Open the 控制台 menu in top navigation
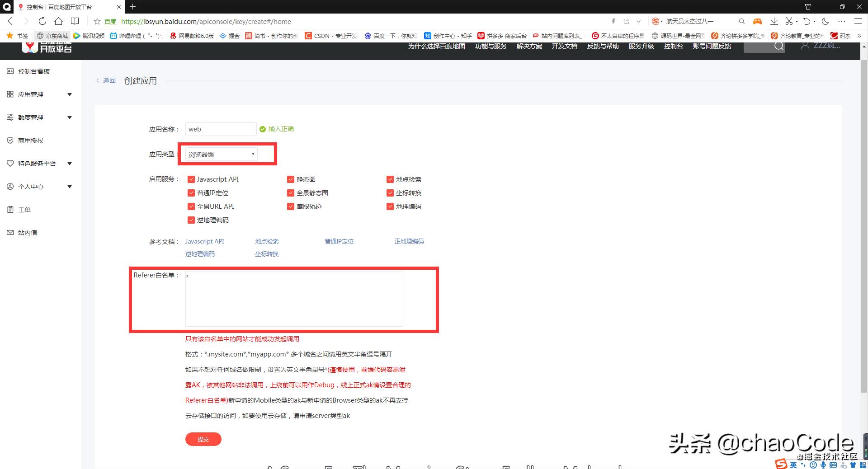Viewport: 868px width, 469px height. click(x=673, y=46)
